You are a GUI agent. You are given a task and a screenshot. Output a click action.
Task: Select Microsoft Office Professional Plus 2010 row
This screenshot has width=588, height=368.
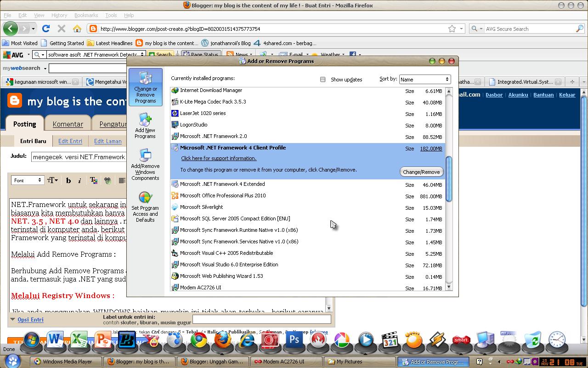pos(307,195)
